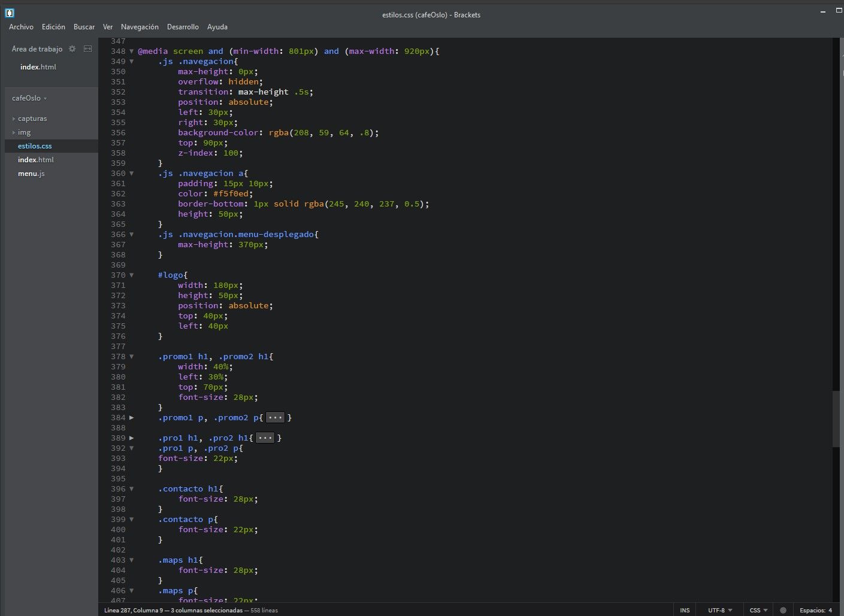This screenshot has height=616, width=844.
Task: Collapse .contacto h1 block line 396
Action: (132, 489)
